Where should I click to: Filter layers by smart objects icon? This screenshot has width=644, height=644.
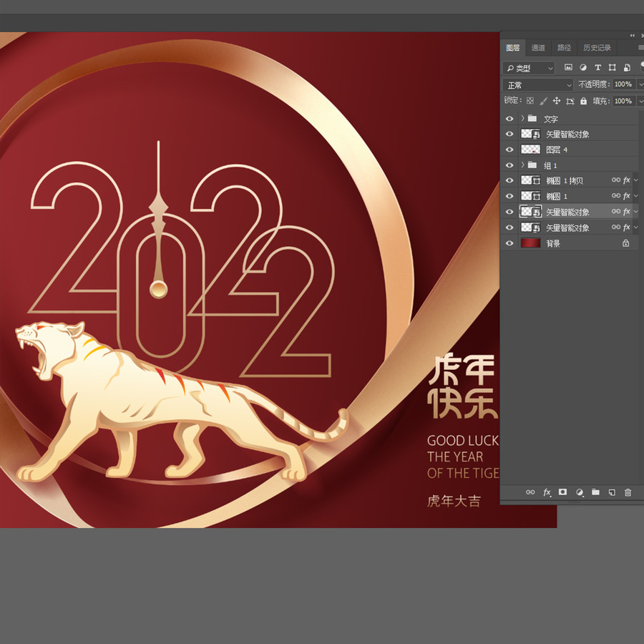(627, 67)
